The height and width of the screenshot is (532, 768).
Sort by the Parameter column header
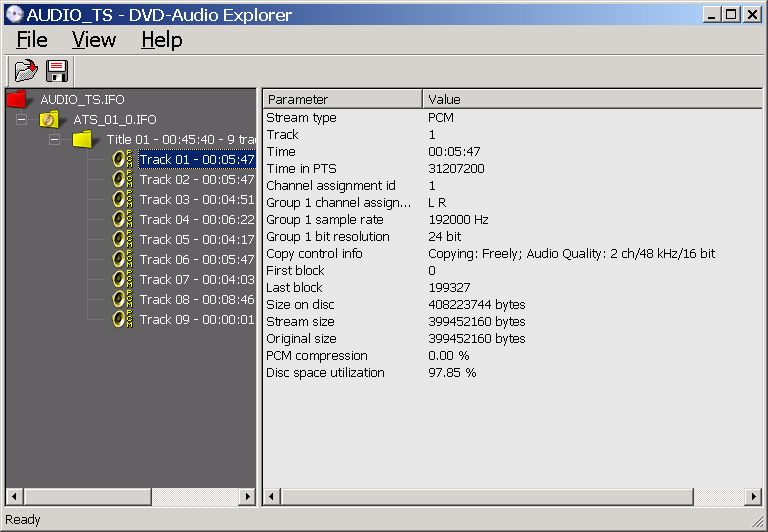coord(342,99)
